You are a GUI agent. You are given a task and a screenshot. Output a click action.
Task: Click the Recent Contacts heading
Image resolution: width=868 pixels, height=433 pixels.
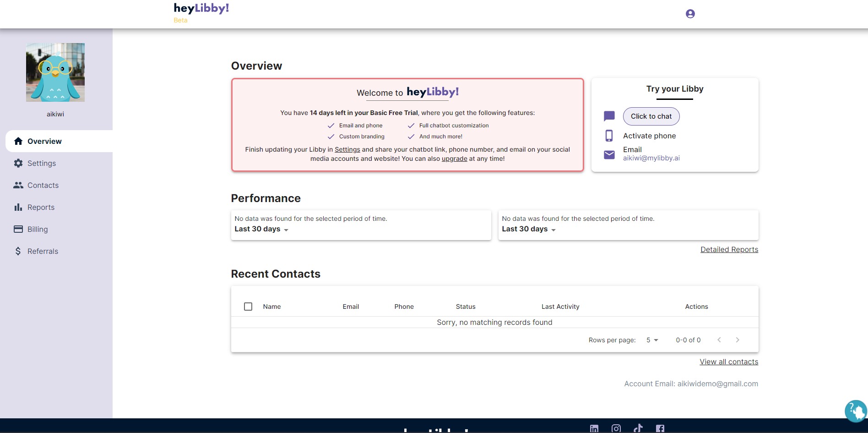276,274
